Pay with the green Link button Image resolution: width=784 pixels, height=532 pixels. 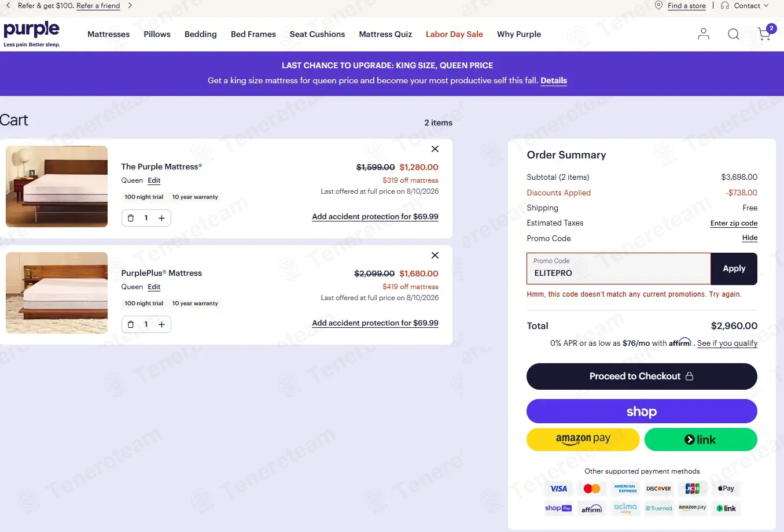pyautogui.click(x=701, y=439)
